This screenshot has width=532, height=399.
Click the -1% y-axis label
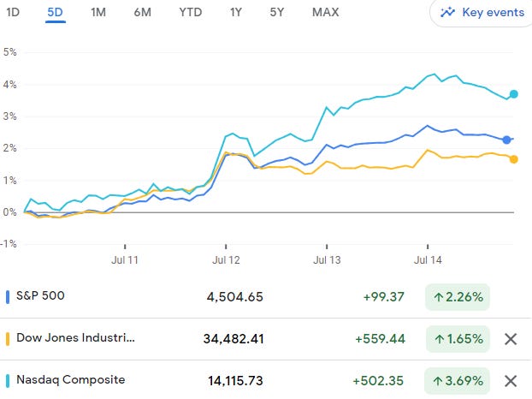coord(9,244)
